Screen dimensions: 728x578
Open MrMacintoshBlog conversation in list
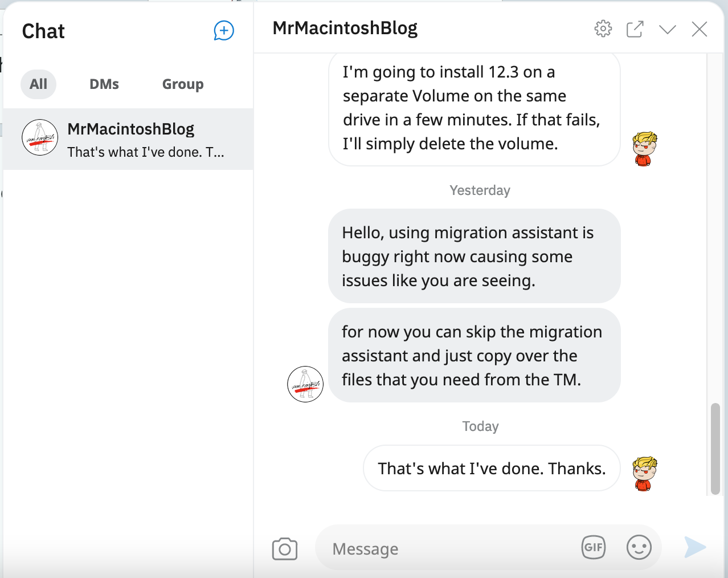click(x=128, y=139)
